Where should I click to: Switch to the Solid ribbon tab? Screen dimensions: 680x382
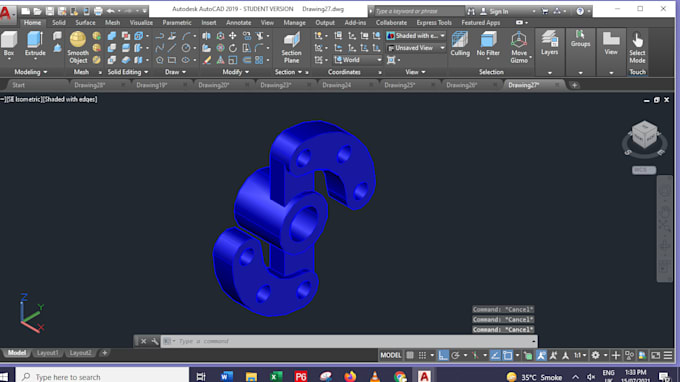[59, 23]
